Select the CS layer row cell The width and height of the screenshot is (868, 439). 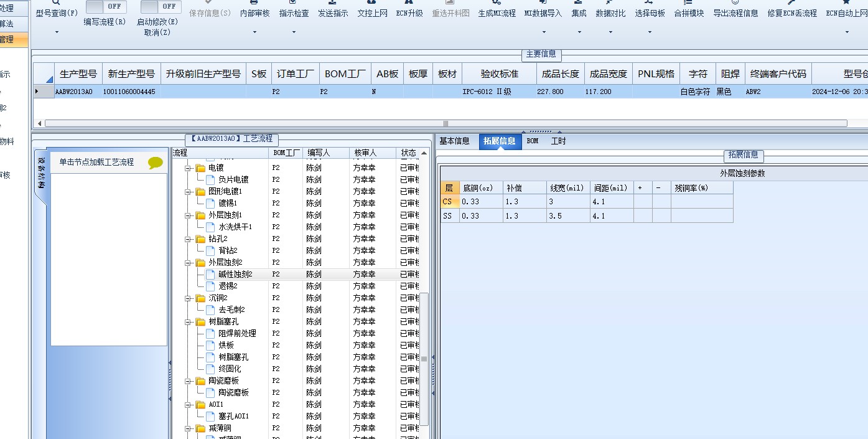point(450,202)
